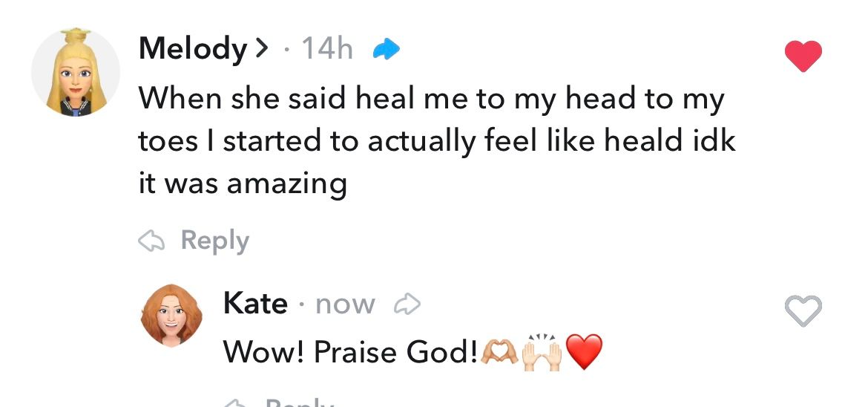Like Kate's comment with the outlined heart
The width and height of the screenshot is (868, 407).
point(803,310)
